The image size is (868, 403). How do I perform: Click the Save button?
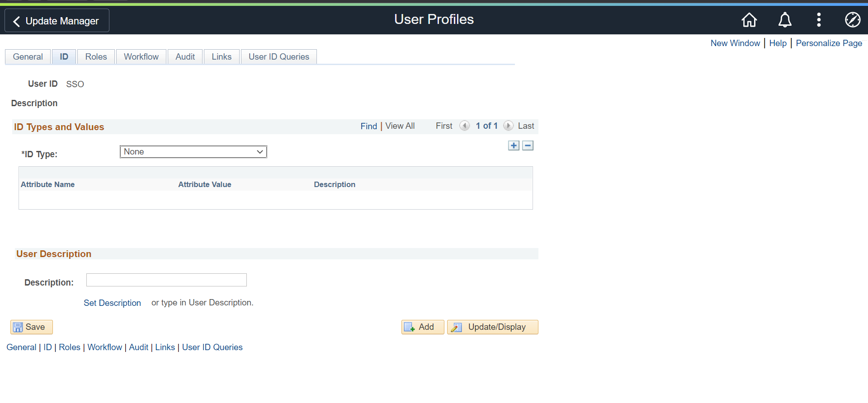32,327
